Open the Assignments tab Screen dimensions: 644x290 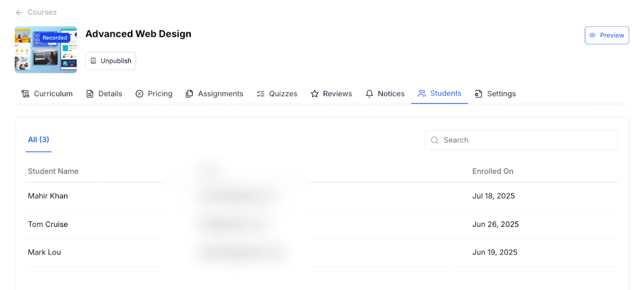coord(214,93)
